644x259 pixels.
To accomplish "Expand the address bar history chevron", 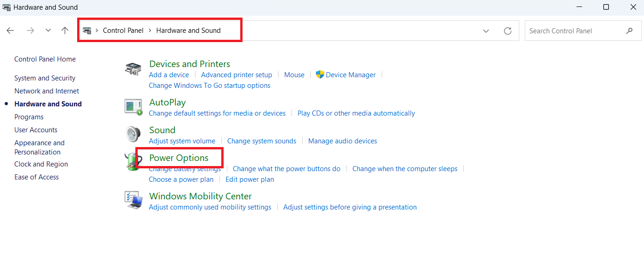I will (x=486, y=31).
